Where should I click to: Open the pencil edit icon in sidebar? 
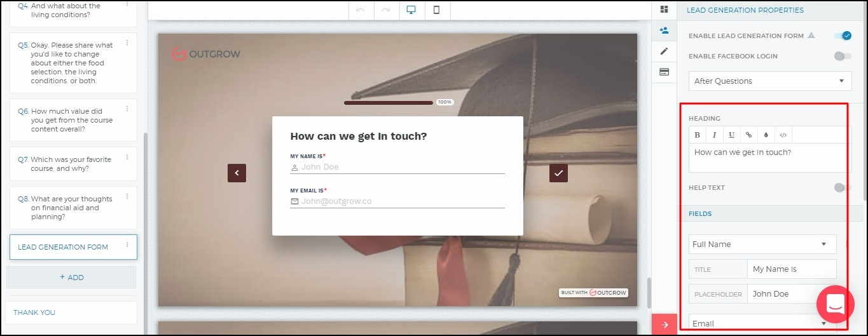tap(664, 51)
